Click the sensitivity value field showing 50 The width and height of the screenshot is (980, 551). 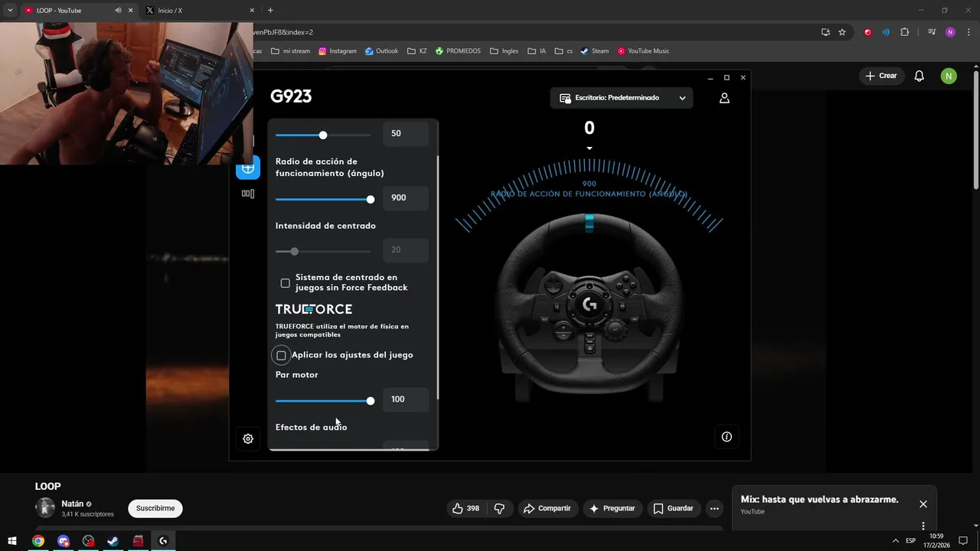click(406, 133)
